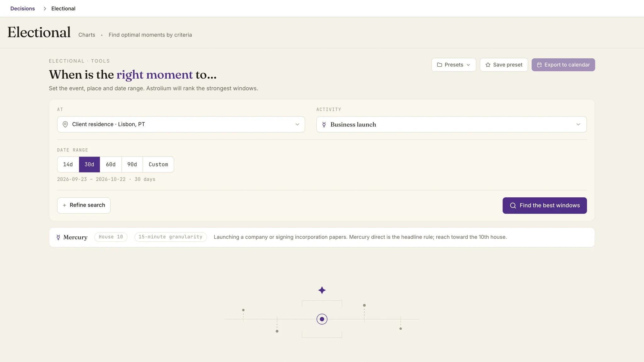Screen dimensions: 644x362
Task: Go to Decisions breadcrumb
Action: tap(23, 8)
